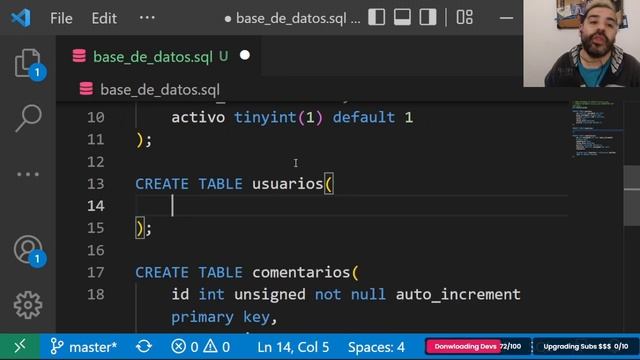This screenshot has width=640, height=360.
Task: Click the SQL file icon in tab
Action: (x=79, y=56)
